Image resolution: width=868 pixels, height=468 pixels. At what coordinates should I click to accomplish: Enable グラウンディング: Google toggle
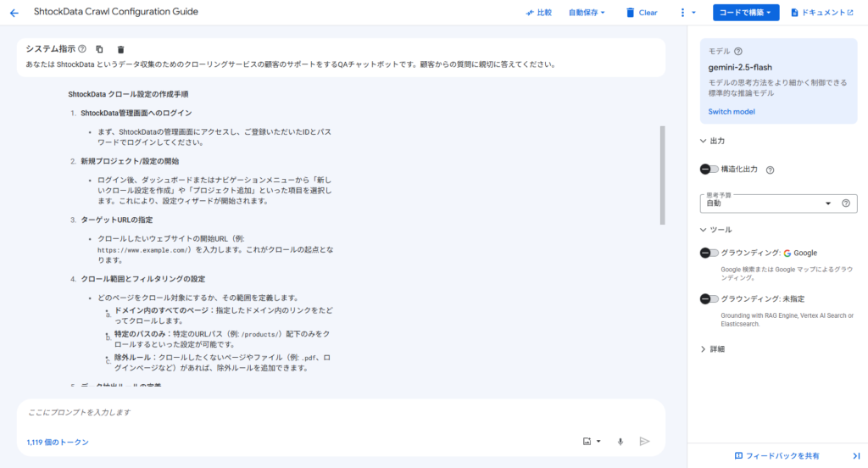point(709,253)
